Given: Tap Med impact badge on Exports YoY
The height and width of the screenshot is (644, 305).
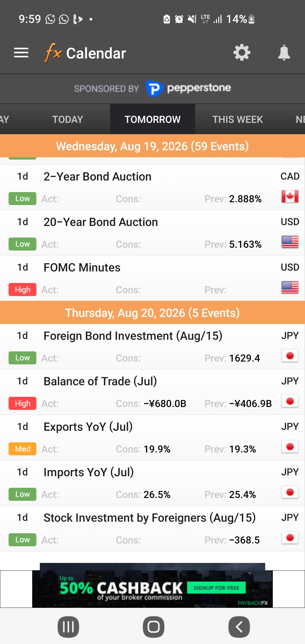Looking at the screenshot, I should click(x=23, y=449).
